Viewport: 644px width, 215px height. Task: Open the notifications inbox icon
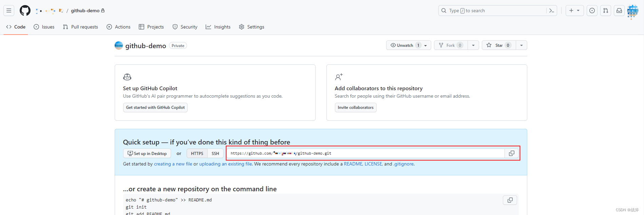click(x=619, y=11)
